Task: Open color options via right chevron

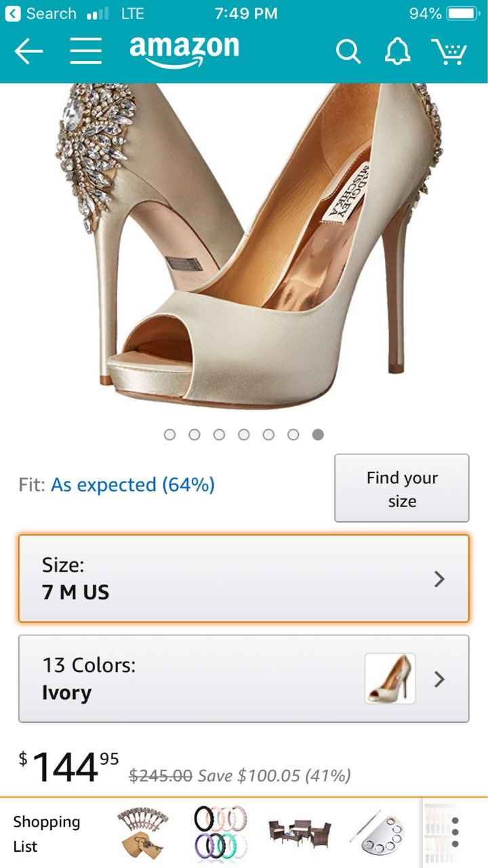Action: (439, 679)
